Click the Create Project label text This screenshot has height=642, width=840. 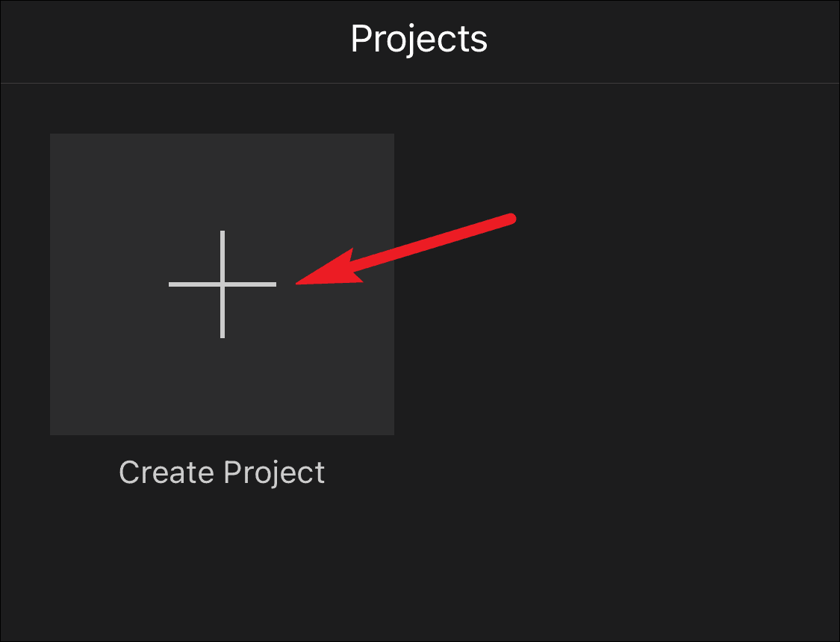(222, 472)
